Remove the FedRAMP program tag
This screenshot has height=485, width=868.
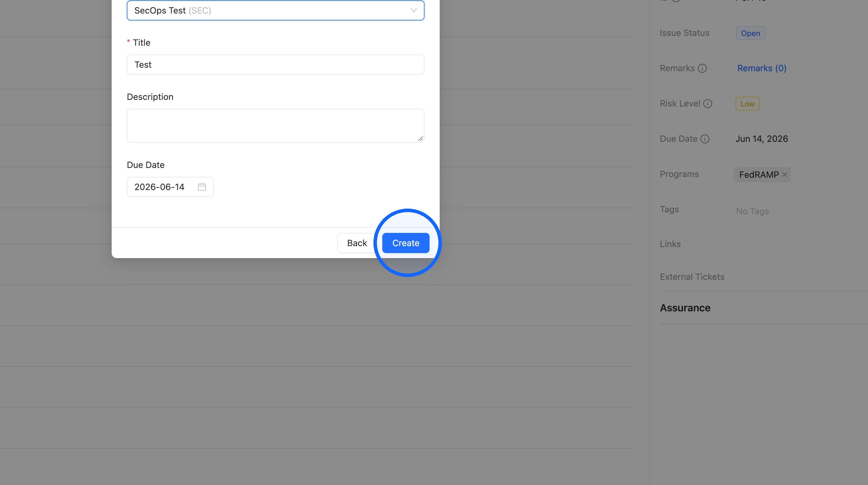coord(785,175)
